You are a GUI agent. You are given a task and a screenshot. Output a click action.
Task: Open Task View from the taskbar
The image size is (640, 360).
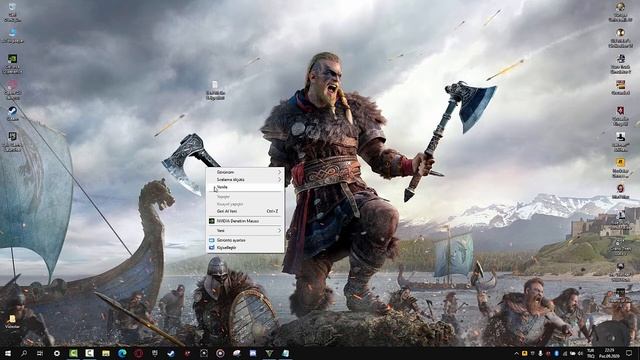tap(40, 353)
